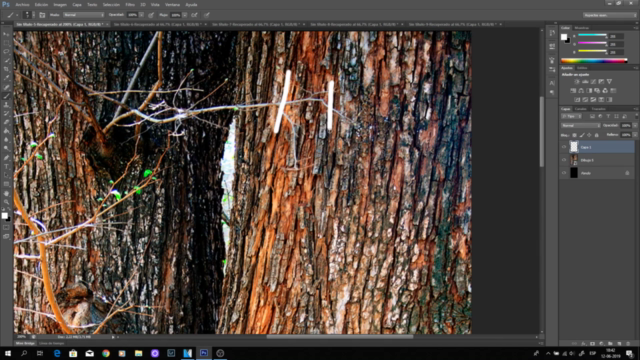Screen dimensions: 640x360
Task: Open the Imagen menu
Action: pyautogui.click(x=60, y=5)
